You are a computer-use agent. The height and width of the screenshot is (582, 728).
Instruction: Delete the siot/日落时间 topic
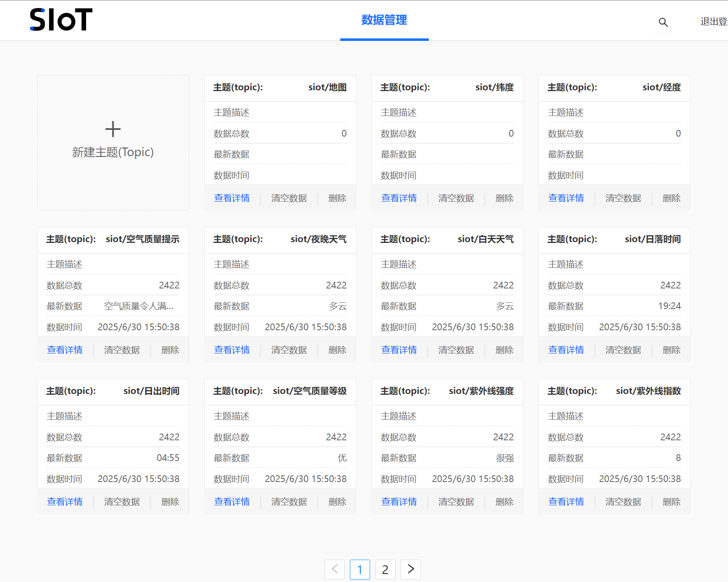click(x=671, y=350)
